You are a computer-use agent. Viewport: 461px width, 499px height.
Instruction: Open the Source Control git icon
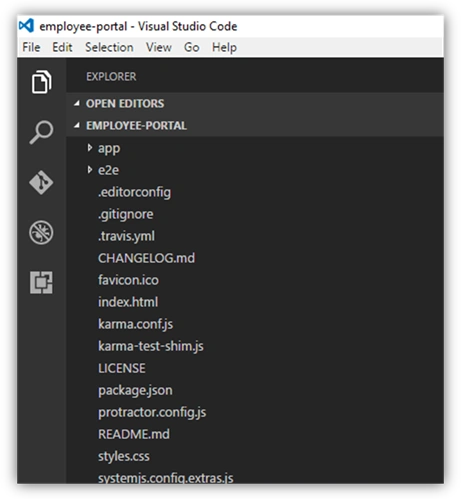(41, 183)
